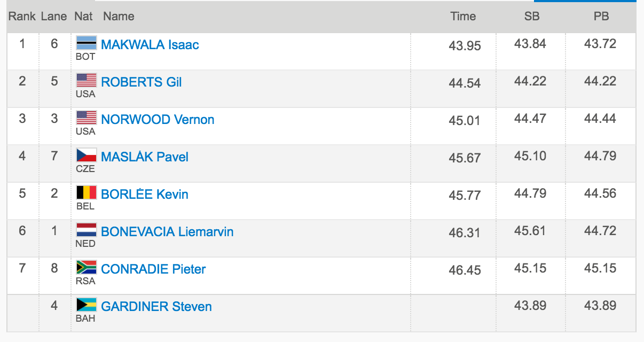
Task: Click the Time column header
Action: click(x=463, y=16)
